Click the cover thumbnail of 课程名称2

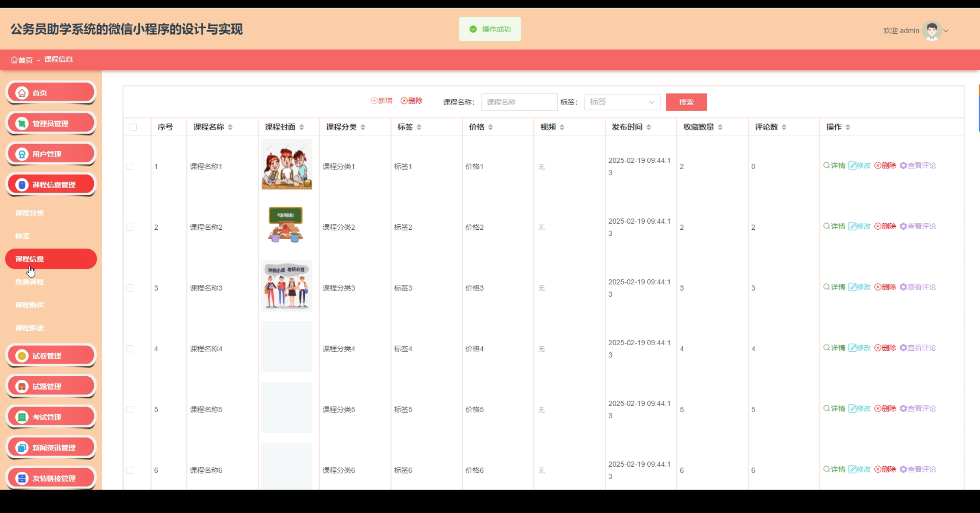pos(286,225)
